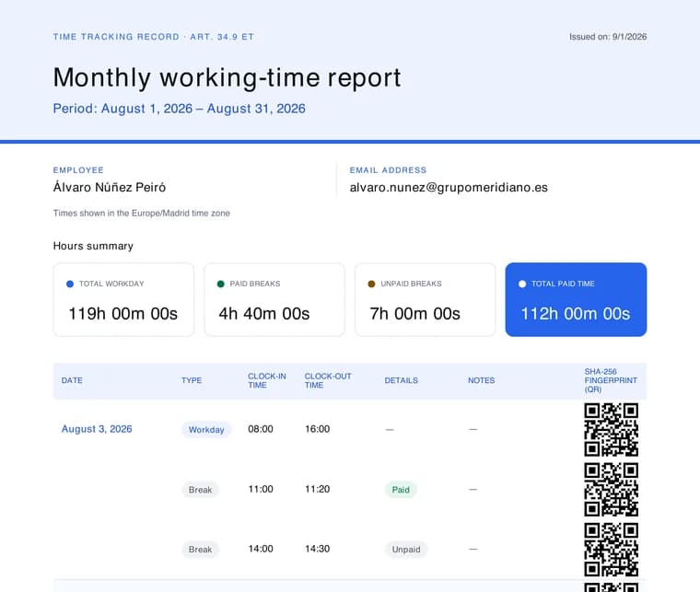Click the Monthly working-time report title

click(x=227, y=77)
